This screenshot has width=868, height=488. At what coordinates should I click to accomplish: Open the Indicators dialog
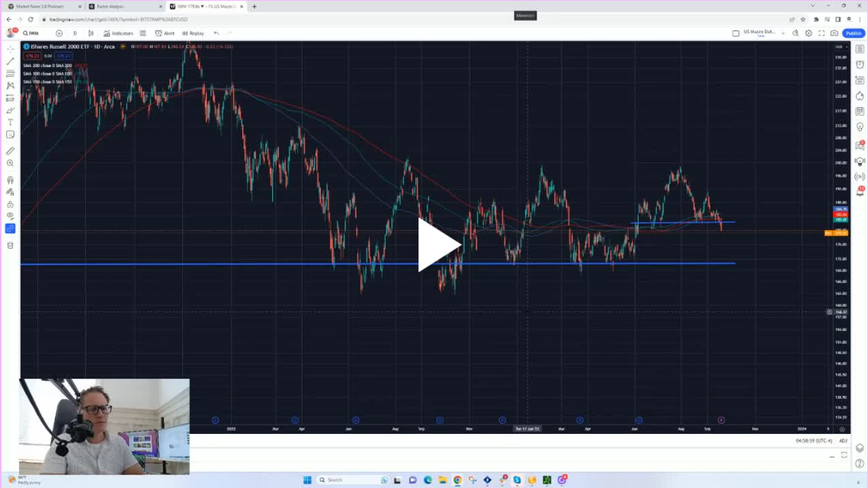118,34
